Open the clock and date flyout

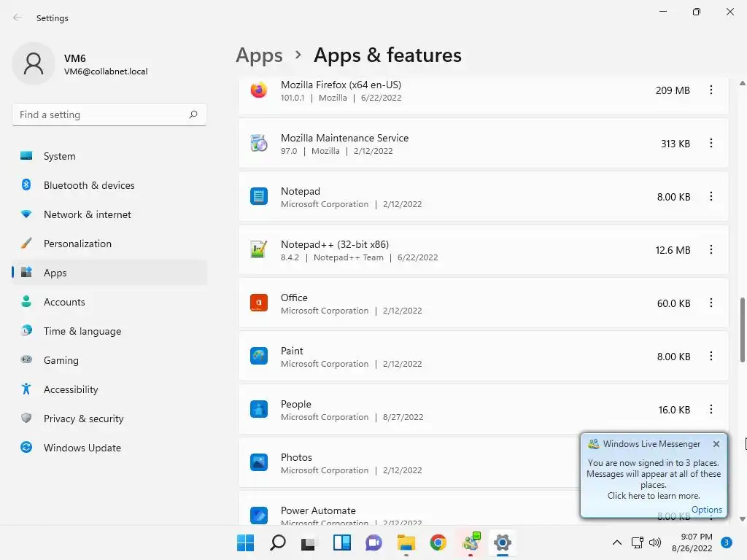click(692, 542)
